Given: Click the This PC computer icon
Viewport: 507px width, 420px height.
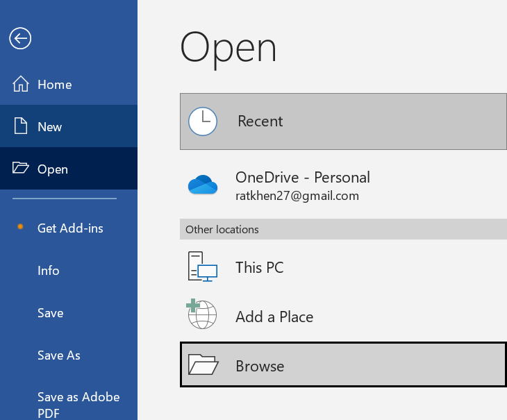Looking at the screenshot, I should click(x=203, y=267).
